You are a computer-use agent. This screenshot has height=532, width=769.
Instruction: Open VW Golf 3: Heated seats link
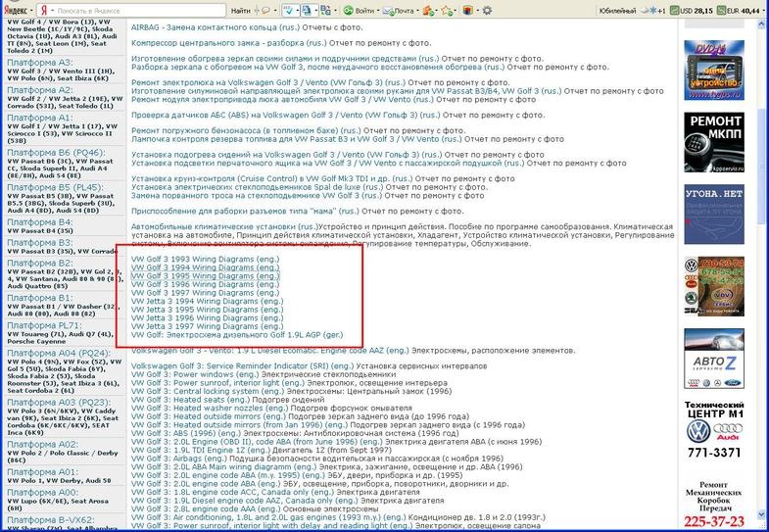point(191,400)
